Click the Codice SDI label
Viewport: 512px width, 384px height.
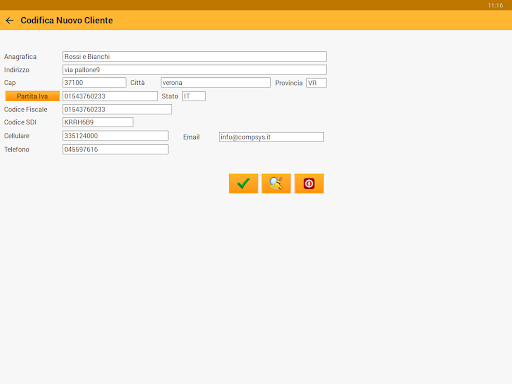click(20, 122)
